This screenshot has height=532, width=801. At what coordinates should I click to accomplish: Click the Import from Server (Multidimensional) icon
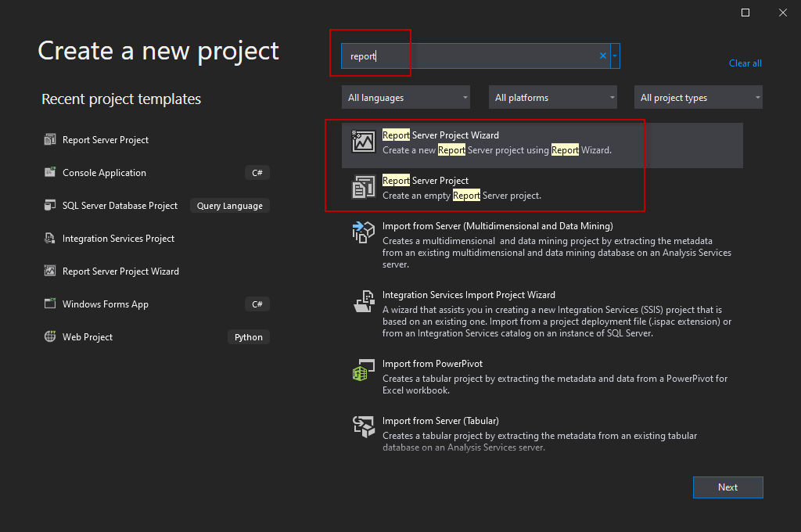[364, 232]
